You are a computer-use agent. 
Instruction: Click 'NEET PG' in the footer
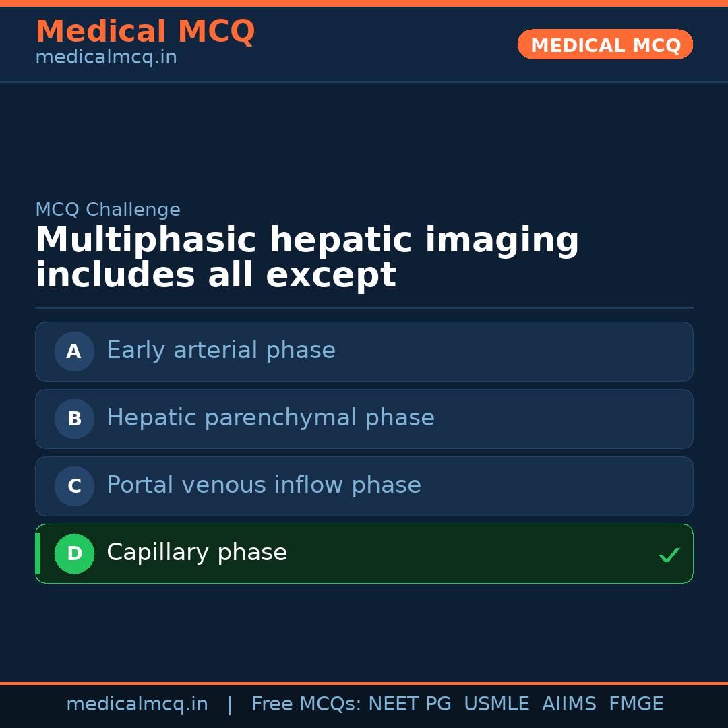tap(410, 704)
